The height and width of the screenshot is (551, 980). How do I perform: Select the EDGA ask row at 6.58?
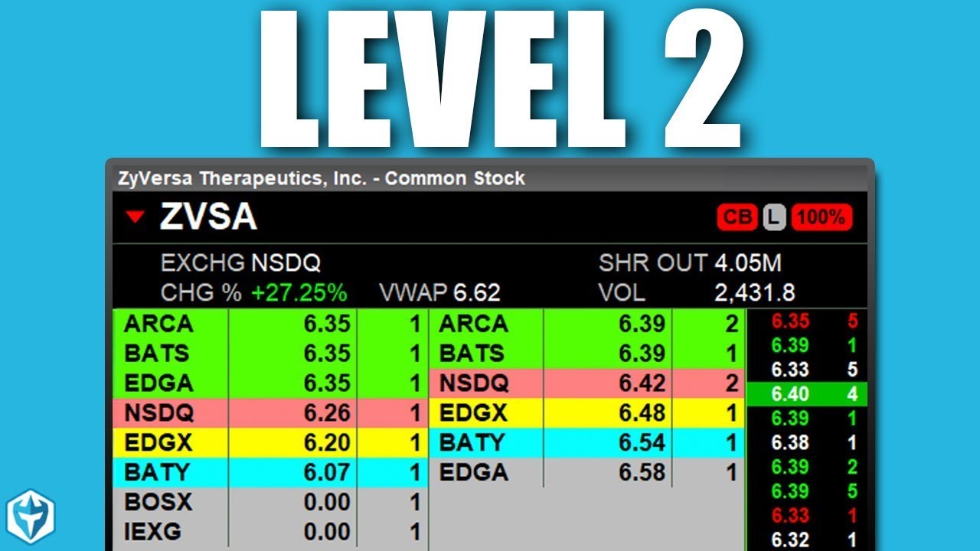click(586, 473)
